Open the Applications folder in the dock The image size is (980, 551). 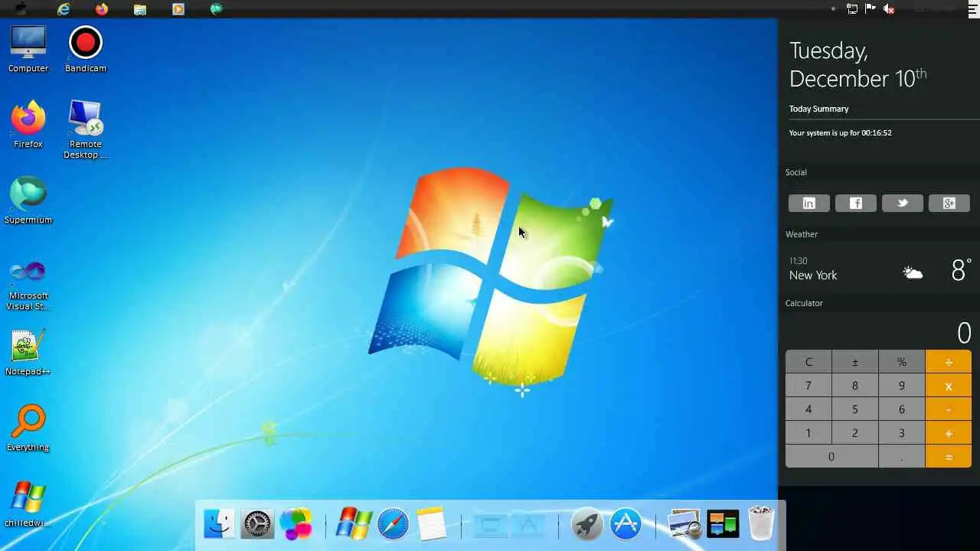528,524
